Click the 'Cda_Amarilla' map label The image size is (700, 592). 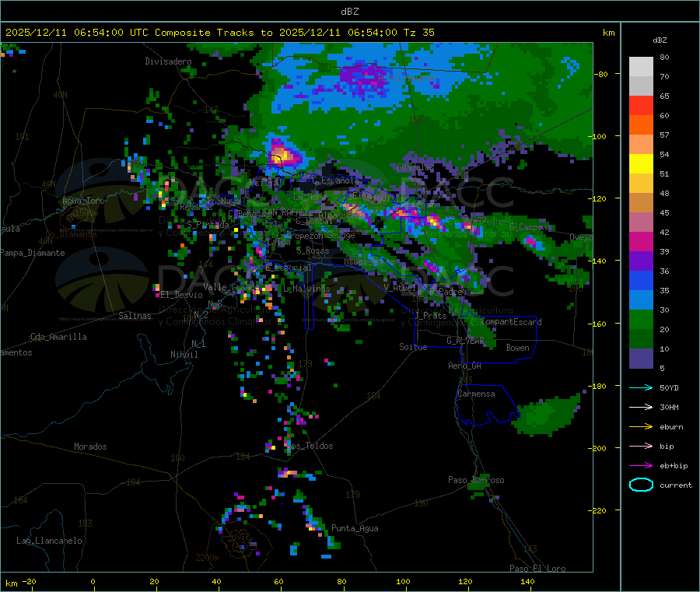click(58, 337)
